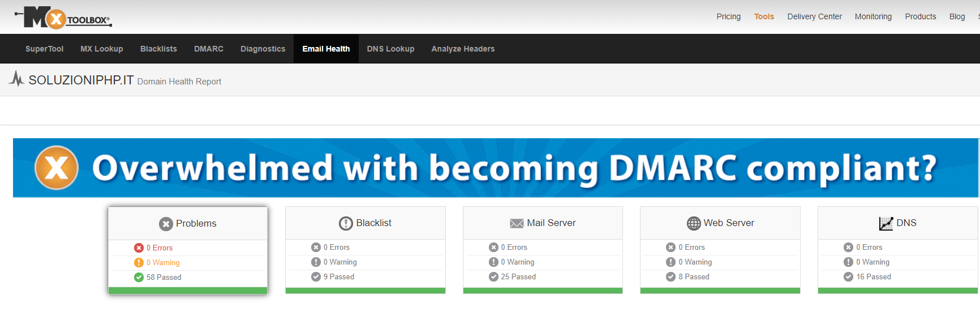Click check icon next to 16 Passed
The height and width of the screenshot is (315, 980).
848,276
